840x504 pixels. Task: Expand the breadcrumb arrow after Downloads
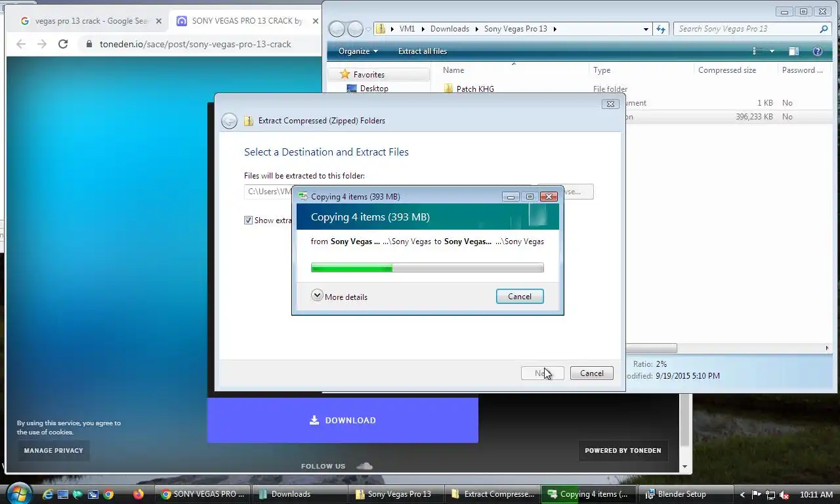pyautogui.click(x=477, y=29)
